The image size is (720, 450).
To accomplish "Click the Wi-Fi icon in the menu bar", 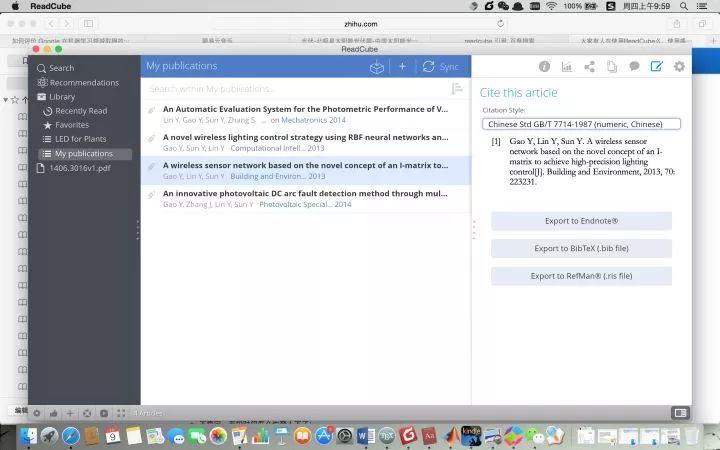I will click(551, 6).
